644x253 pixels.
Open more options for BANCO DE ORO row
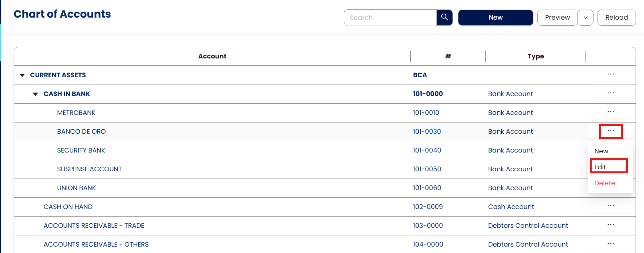pyautogui.click(x=610, y=131)
